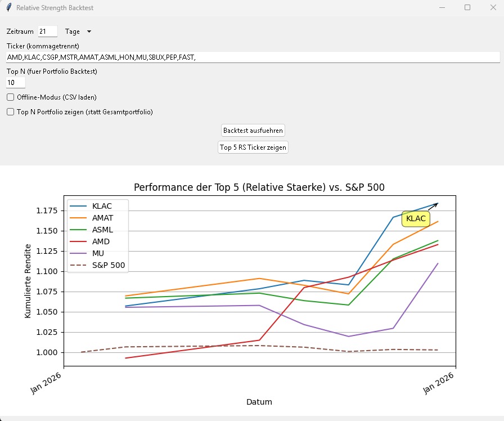The height and width of the screenshot is (421, 504).
Task: Maximize the Relative Strength Backtest window
Action: [x=467, y=7]
